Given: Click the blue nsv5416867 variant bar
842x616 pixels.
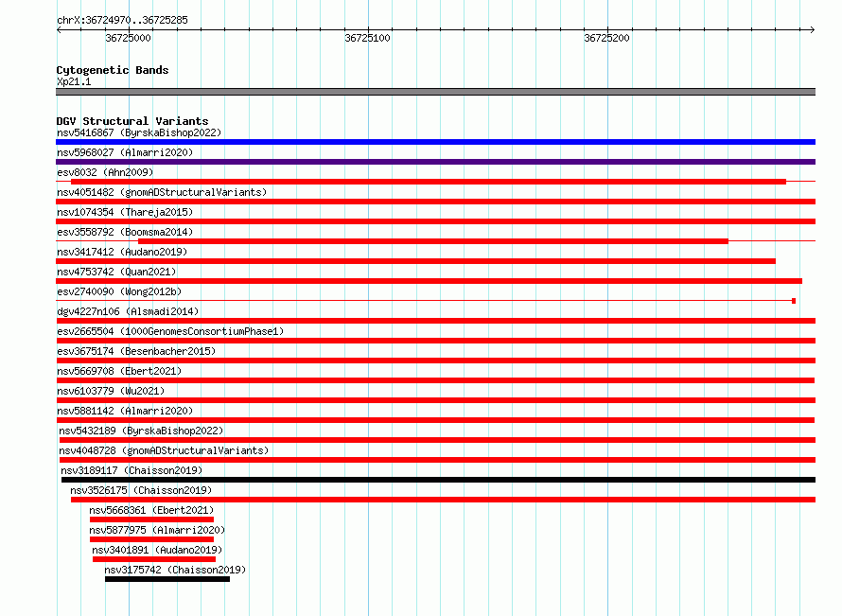Looking at the screenshot, I should pyautogui.click(x=435, y=142).
